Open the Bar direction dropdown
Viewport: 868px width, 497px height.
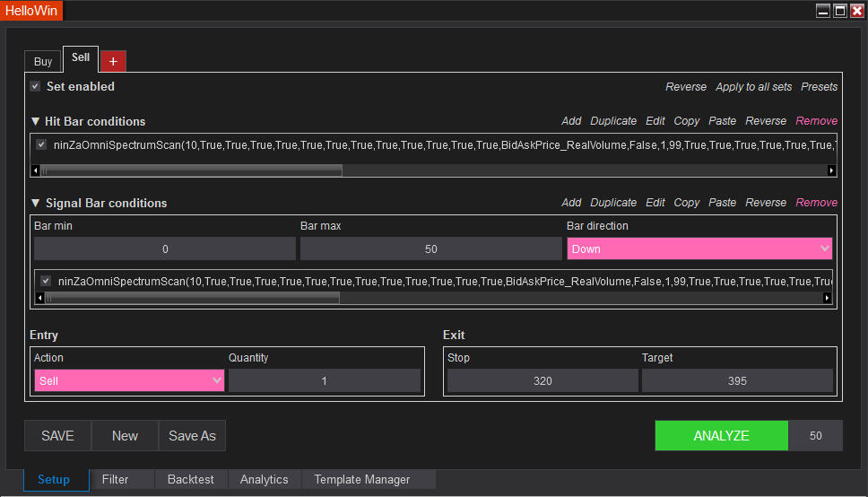(x=699, y=248)
